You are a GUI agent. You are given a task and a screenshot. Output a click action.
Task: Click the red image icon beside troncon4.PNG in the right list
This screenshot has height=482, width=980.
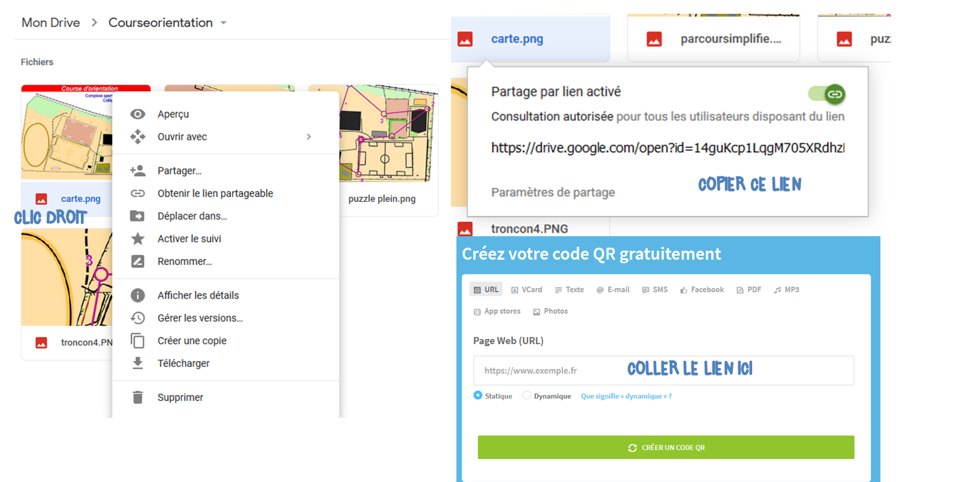coord(465,228)
